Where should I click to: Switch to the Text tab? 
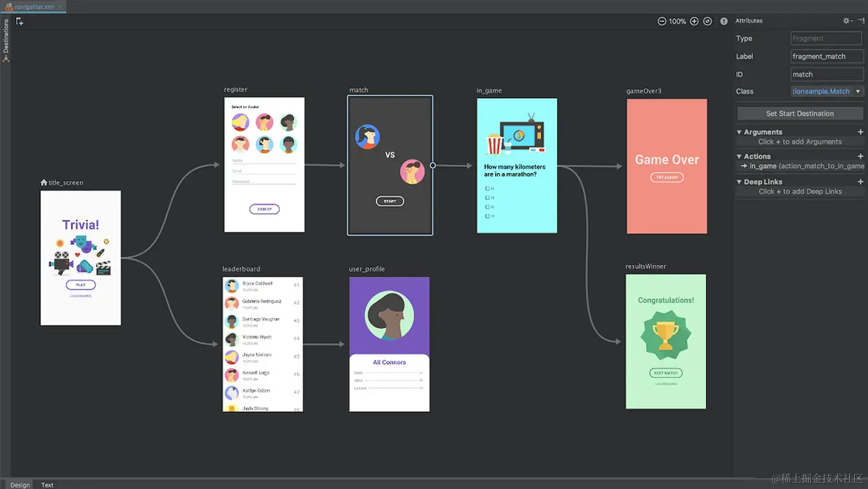47,485
